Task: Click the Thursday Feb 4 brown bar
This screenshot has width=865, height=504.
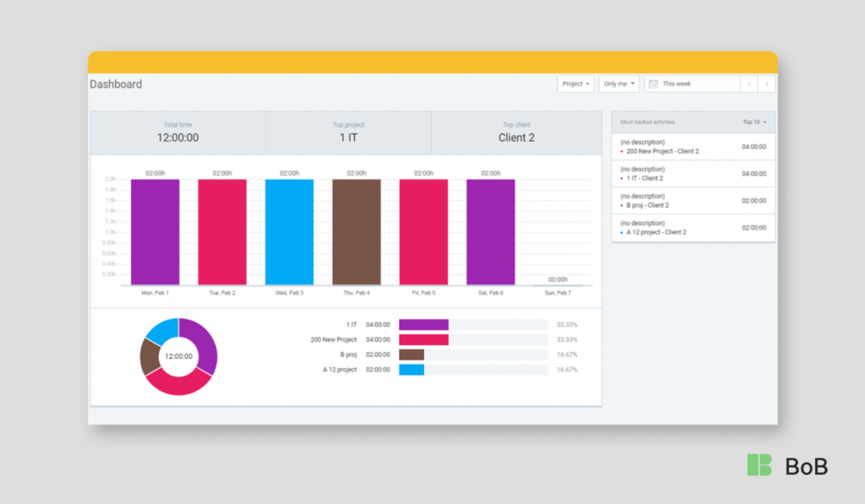Action: (x=356, y=232)
